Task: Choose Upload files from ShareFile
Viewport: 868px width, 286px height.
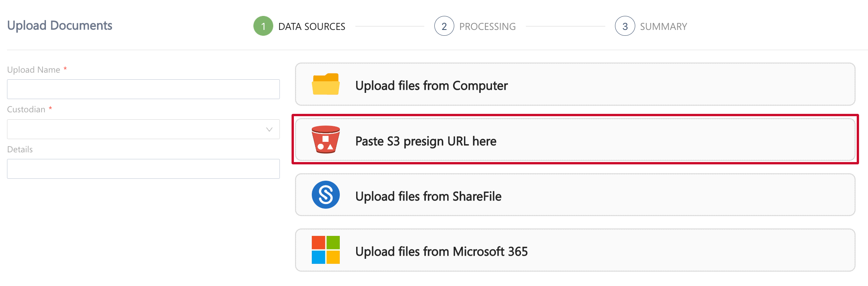Action: [x=428, y=196]
